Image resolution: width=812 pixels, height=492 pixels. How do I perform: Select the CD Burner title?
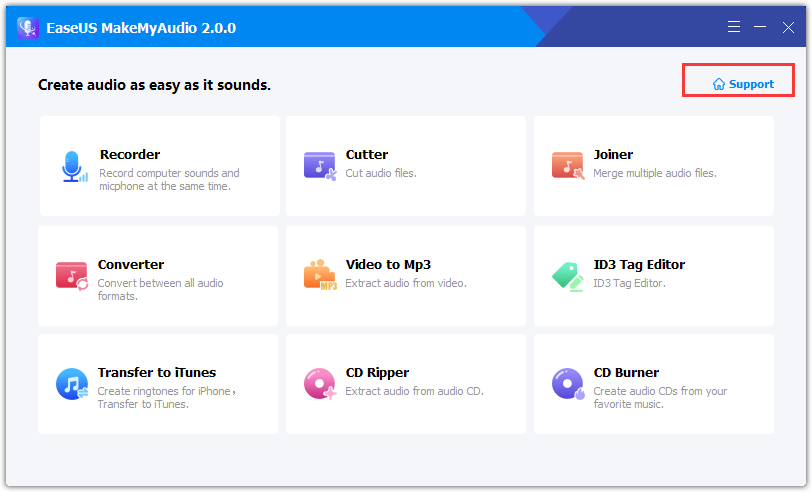626,372
